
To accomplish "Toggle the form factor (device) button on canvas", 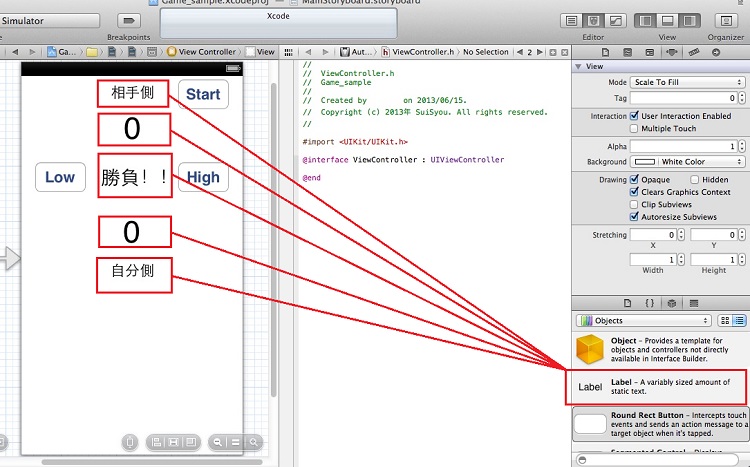I will [x=130, y=443].
